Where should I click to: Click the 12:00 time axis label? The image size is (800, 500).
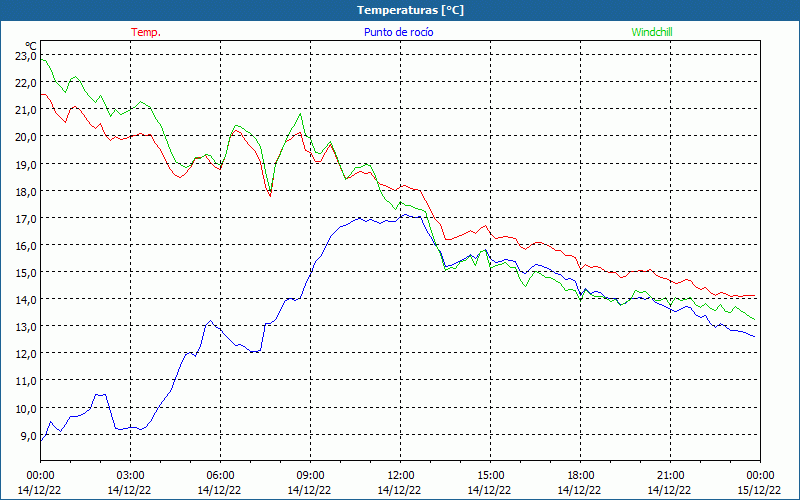[401, 476]
